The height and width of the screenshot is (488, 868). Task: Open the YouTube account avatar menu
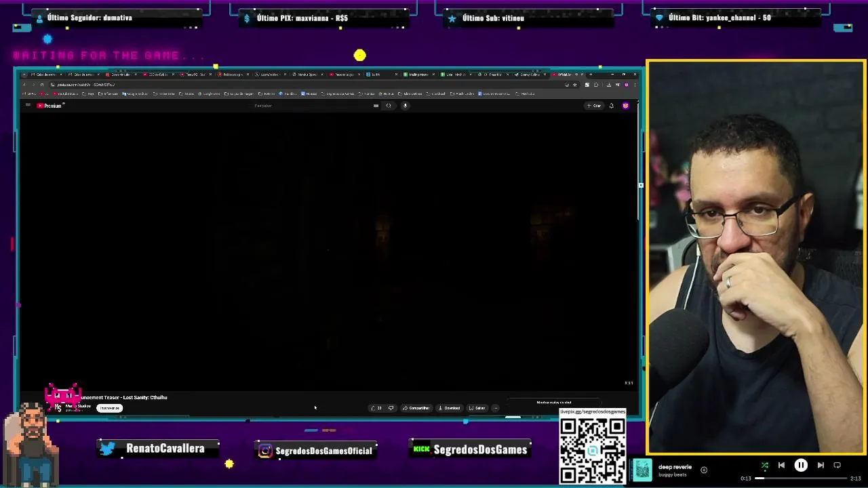point(625,106)
